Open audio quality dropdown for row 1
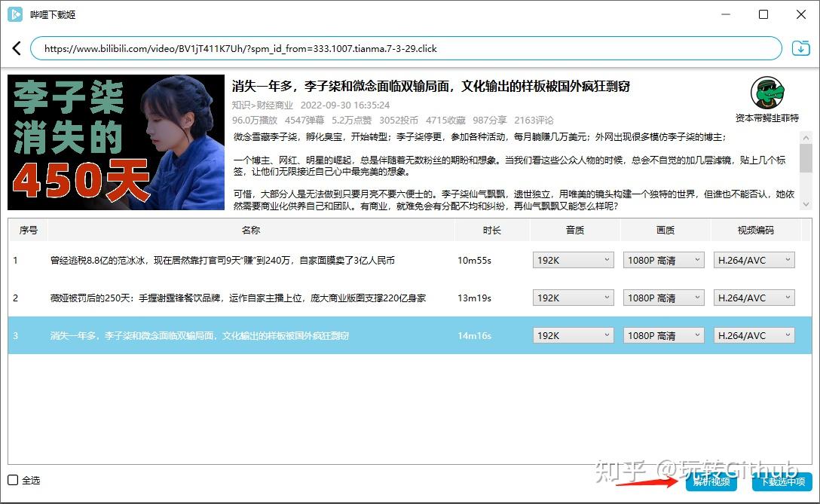Image resolution: width=820 pixels, height=504 pixels. pos(573,260)
